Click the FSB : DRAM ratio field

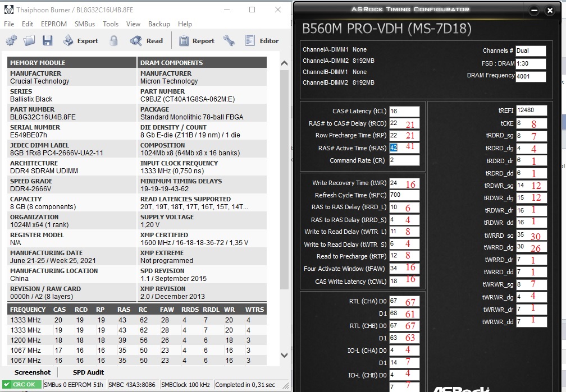tap(531, 63)
